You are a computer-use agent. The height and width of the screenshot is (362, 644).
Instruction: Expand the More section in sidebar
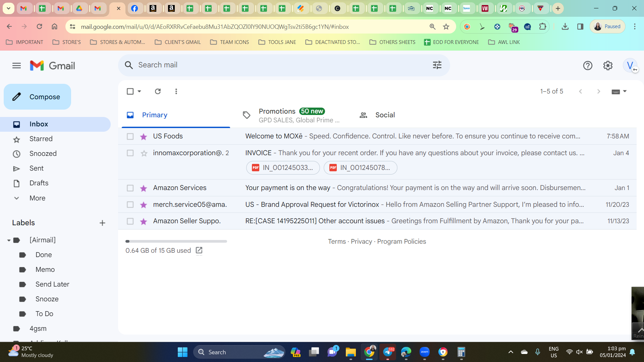[37, 198]
